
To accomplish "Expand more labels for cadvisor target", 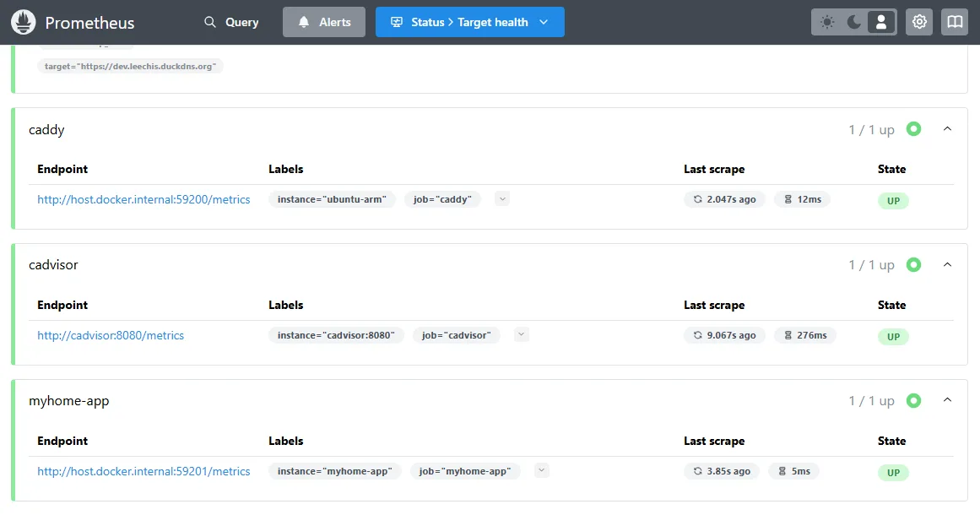I will [522, 334].
